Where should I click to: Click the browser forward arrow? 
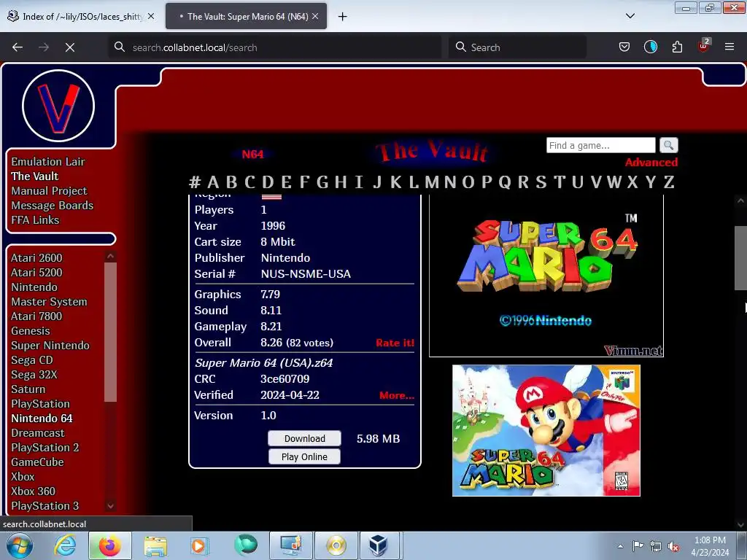[x=44, y=47]
